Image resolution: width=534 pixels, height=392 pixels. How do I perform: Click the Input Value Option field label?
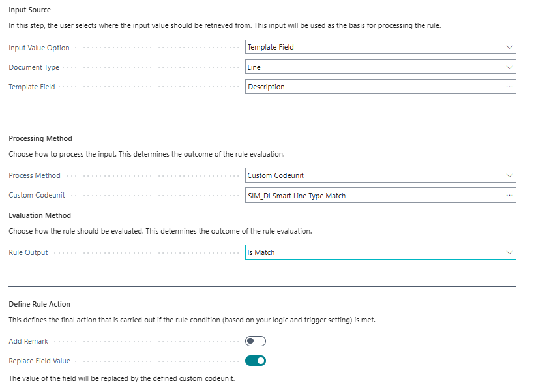point(38,47)
